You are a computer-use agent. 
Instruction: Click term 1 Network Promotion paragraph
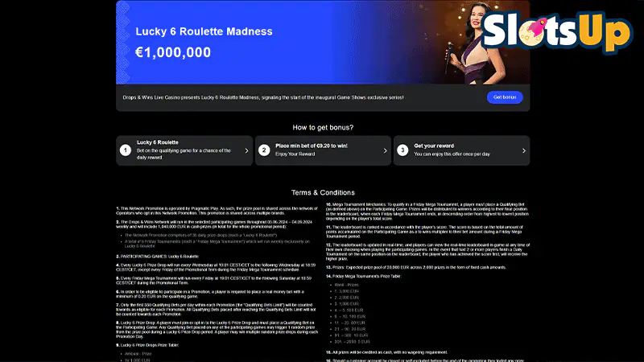(x=217, y=211)
